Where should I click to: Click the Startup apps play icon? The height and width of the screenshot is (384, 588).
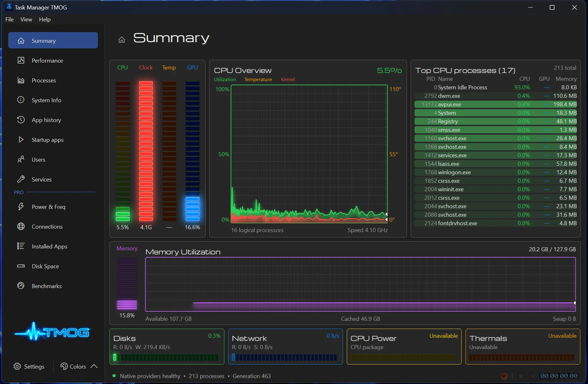21,140
